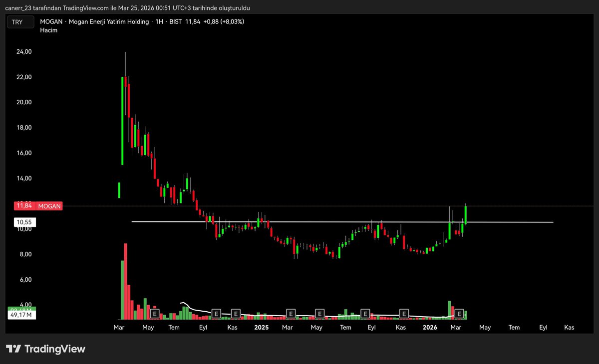
Task: Click the white 10,55 price label
Action: point(24,222)
